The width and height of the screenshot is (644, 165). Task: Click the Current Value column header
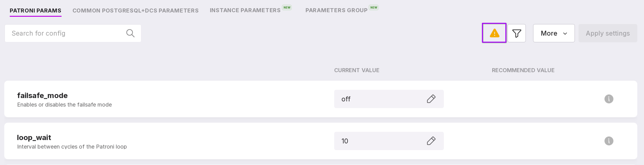356,70
